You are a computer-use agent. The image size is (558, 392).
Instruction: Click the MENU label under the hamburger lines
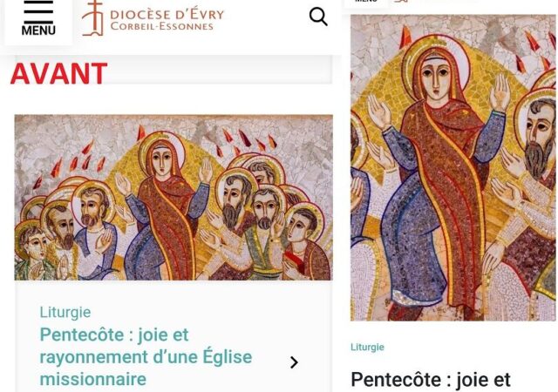pos(38,30)
